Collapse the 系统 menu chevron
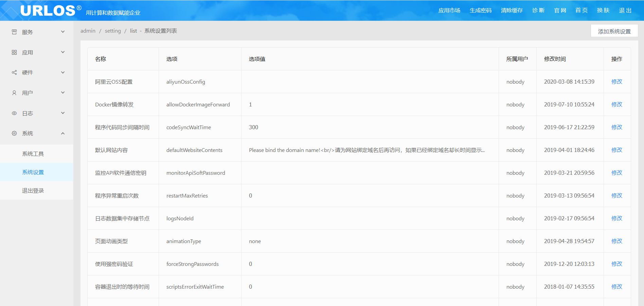The image size is (644, 306). click(x=63, y=133)
